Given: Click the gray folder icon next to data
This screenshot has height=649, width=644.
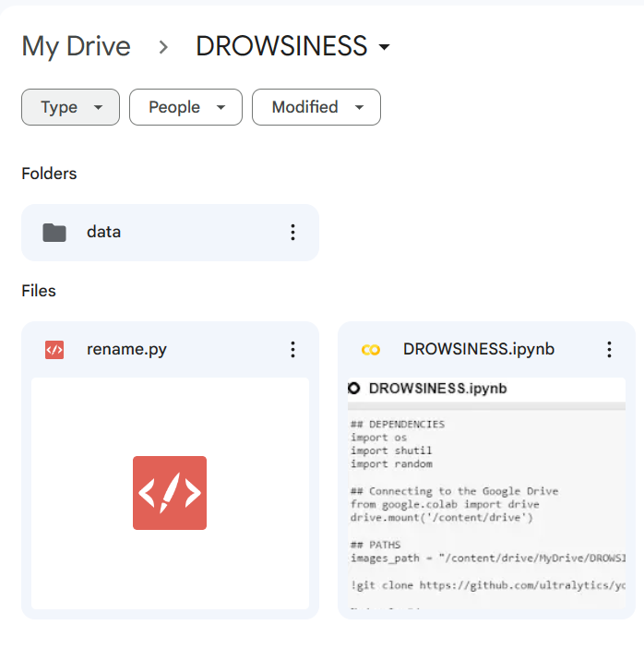Looking at the screenshot, I should [54, 233].
